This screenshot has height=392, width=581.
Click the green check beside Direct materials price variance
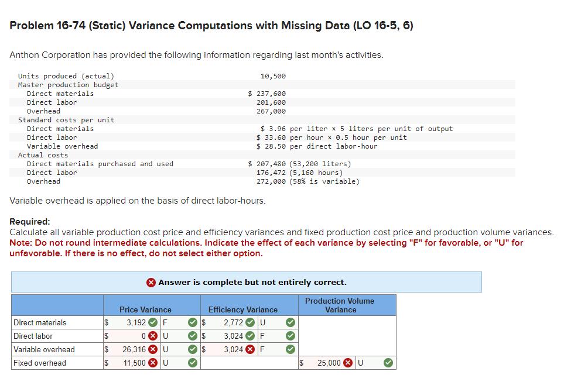[153, 322]
